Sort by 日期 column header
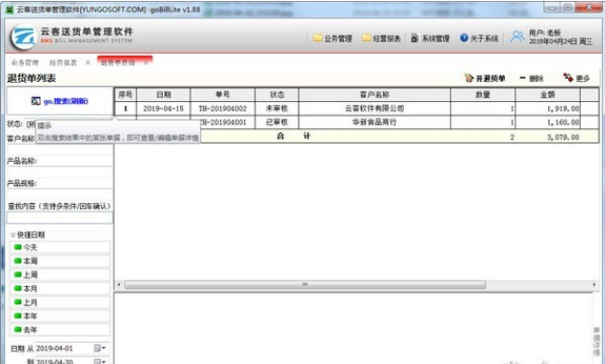Screen dimensions: 605x364 164,94
